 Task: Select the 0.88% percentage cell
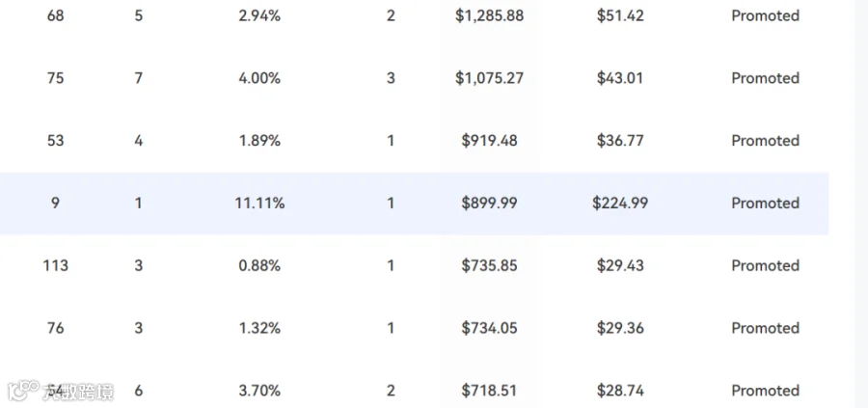[259, 265]
